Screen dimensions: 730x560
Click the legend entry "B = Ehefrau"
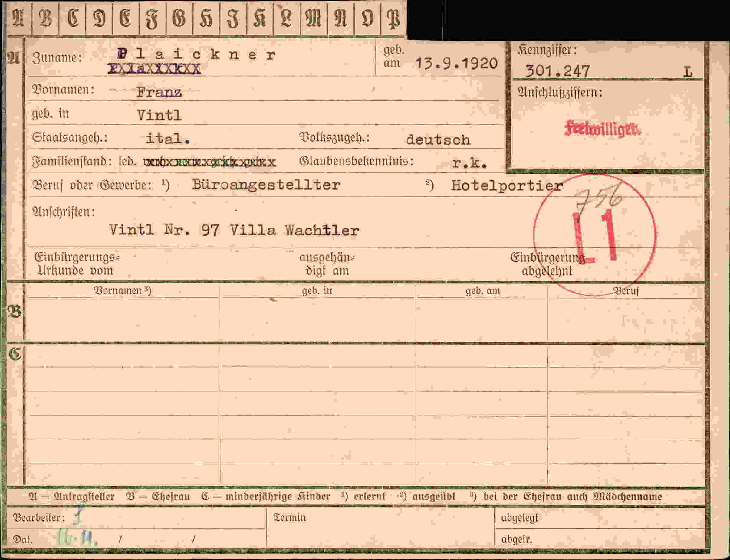click(158, 497)
